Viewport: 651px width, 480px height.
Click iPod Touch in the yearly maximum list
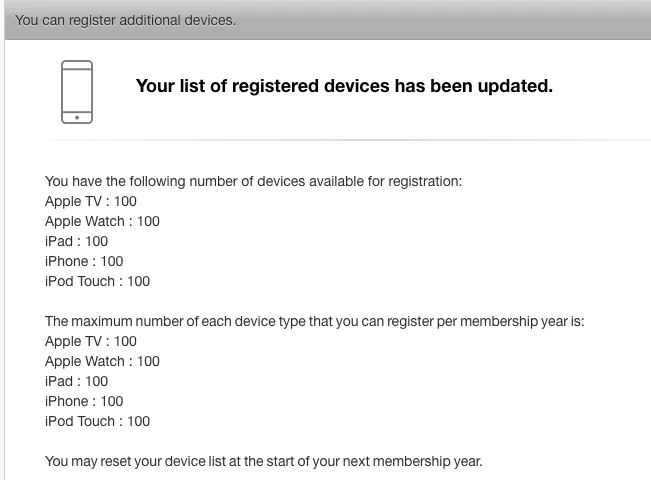tap(97, 421)
